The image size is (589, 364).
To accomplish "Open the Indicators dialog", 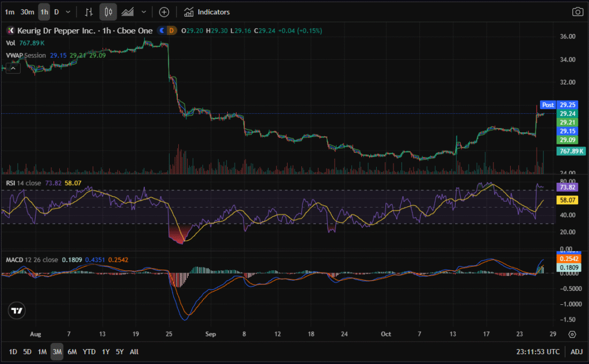I will 207,12.
